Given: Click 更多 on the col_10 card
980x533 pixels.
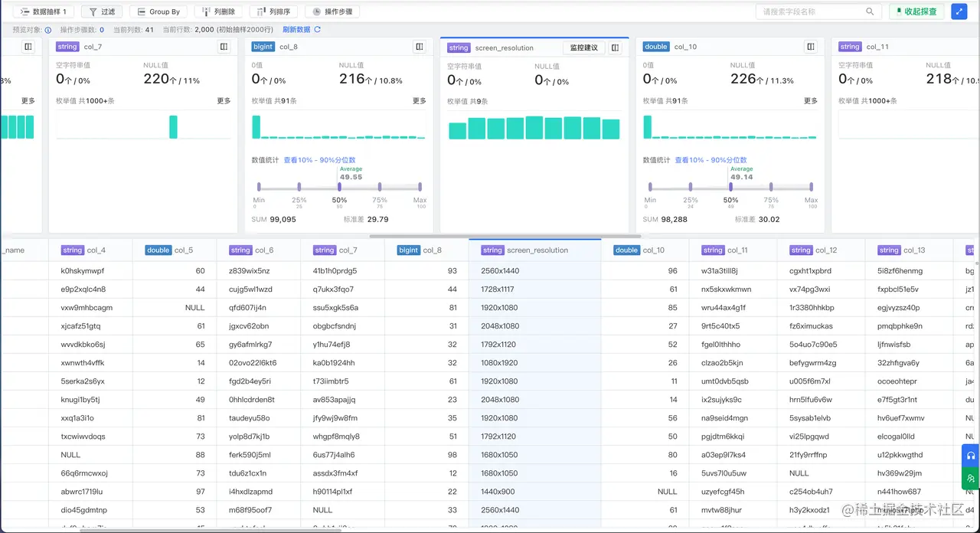Looking at the screenshot, I should 811,100.
